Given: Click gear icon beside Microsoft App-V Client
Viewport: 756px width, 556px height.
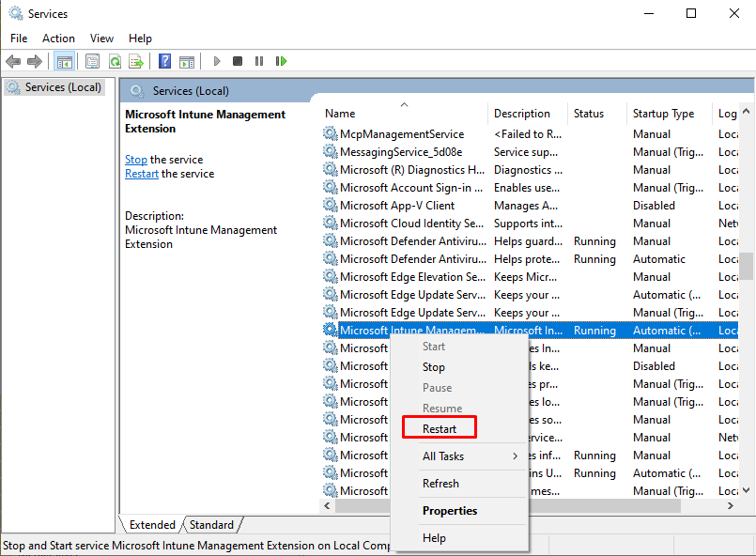Looking at the screenshot, I should coord(331,205).
